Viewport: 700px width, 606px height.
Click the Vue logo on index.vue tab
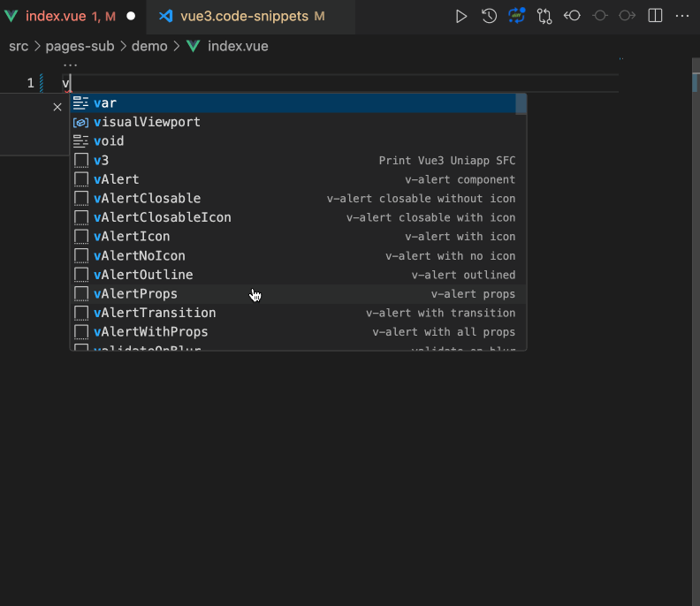click(11, 16)
